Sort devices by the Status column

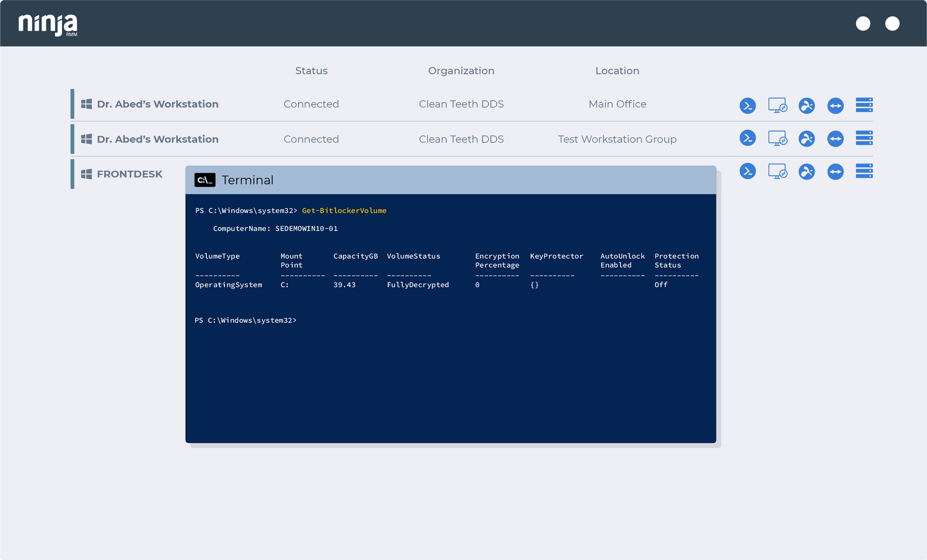311,70
